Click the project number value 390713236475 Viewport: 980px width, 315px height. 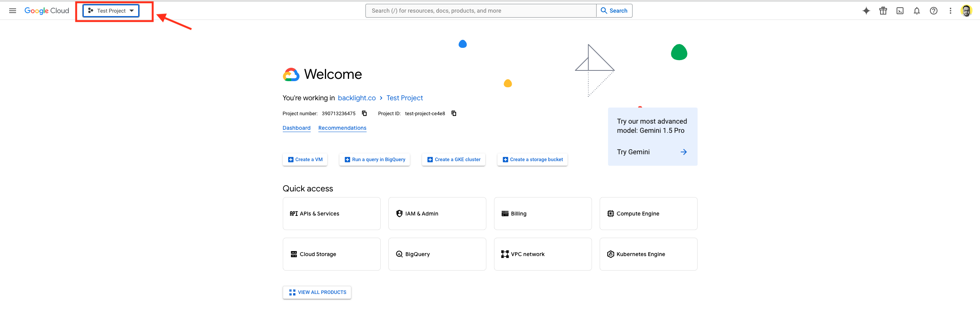tap(339, 114)
